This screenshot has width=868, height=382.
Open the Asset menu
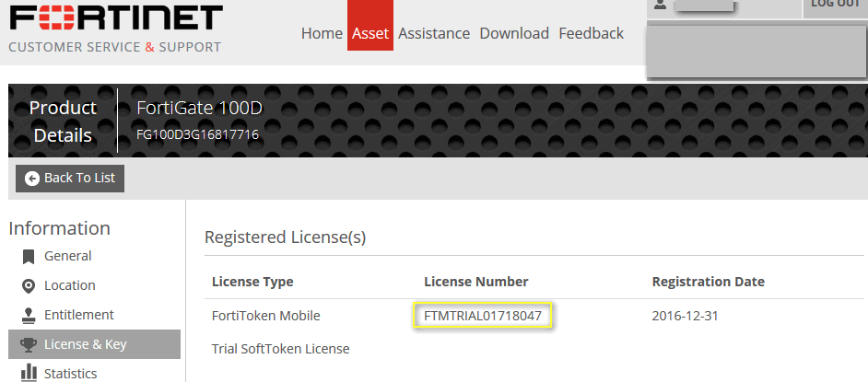pos(370,26)
